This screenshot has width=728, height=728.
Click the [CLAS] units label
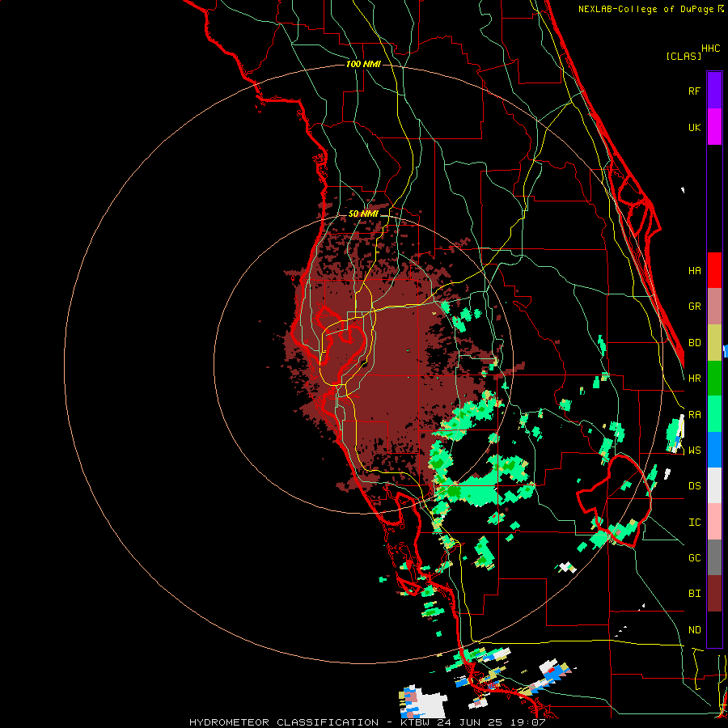(x=684, y=57)
